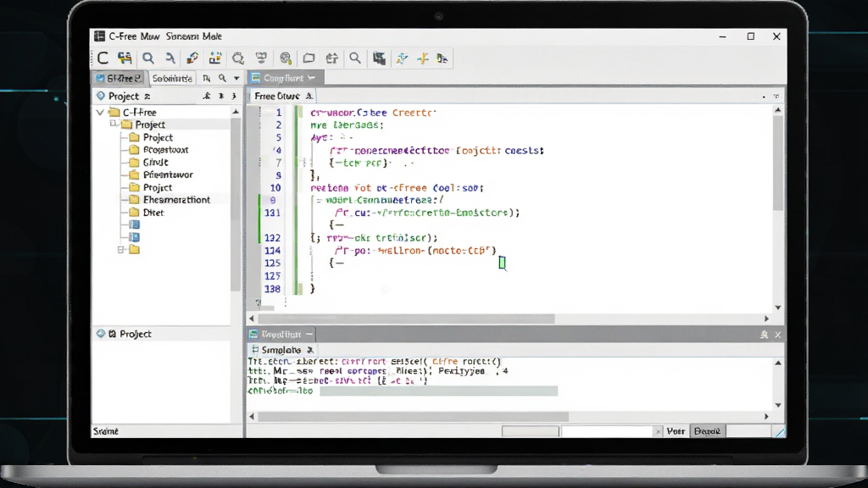Viewport: 868px width, 488px height.
Task: Click the editor scroll-down arrow
Action: [x=778, y=308]
